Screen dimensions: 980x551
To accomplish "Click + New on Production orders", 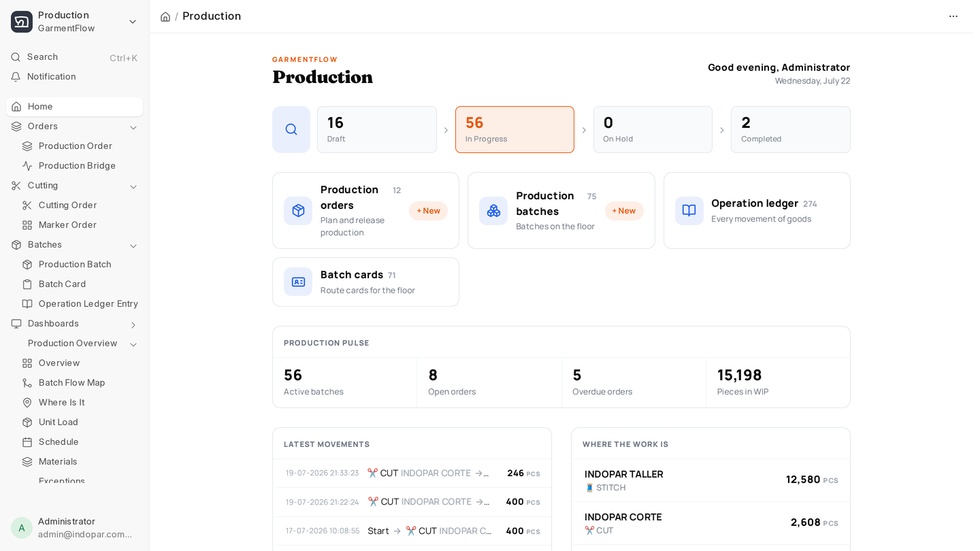I will pos(428,211).
